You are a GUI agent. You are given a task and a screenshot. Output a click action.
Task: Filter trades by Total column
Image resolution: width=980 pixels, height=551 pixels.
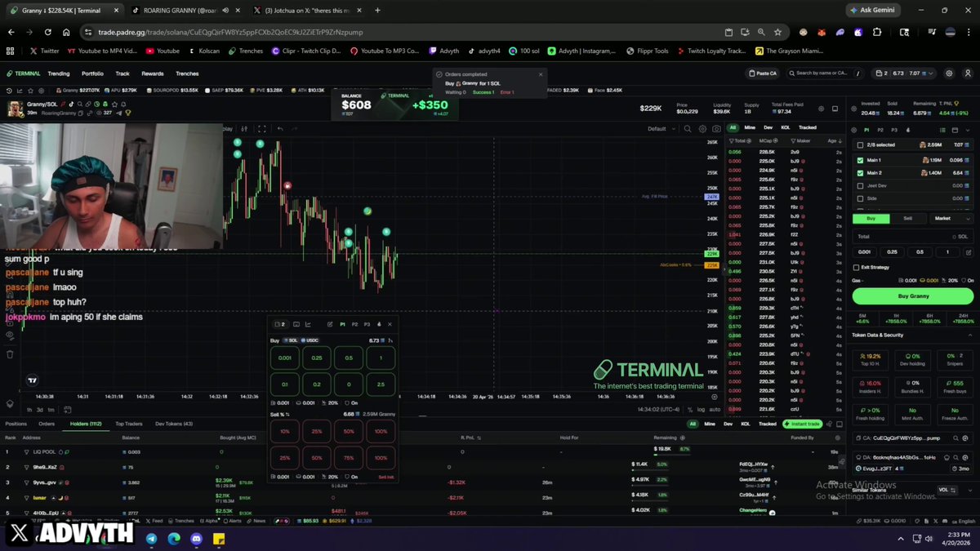[738, 140]
